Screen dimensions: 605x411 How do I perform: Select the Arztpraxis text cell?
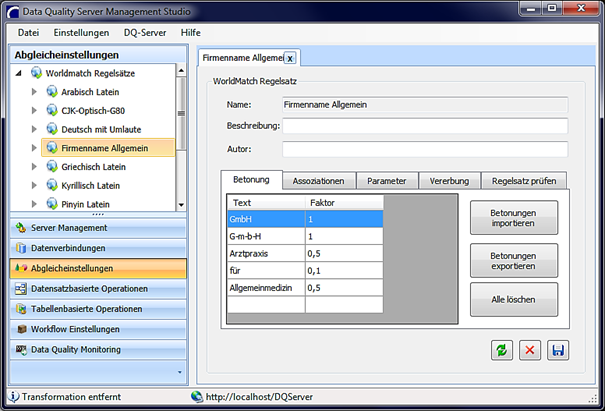[266, 254]
